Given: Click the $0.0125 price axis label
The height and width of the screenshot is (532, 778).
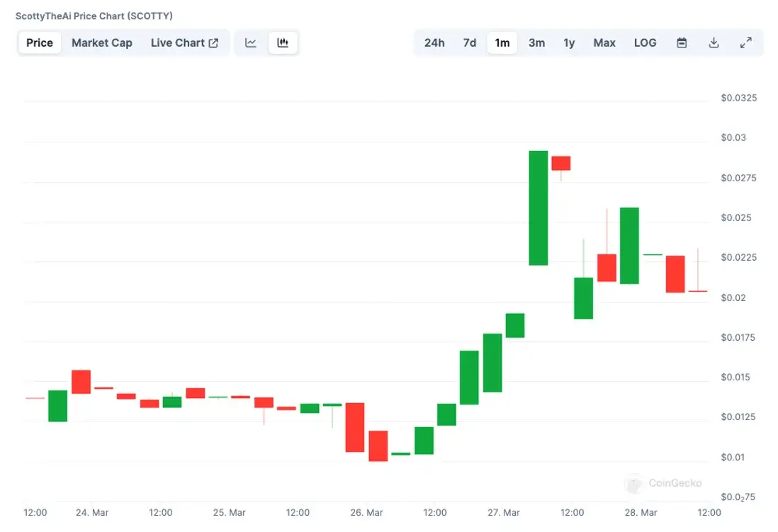Looking at the screenshot, I should [738, 417].
